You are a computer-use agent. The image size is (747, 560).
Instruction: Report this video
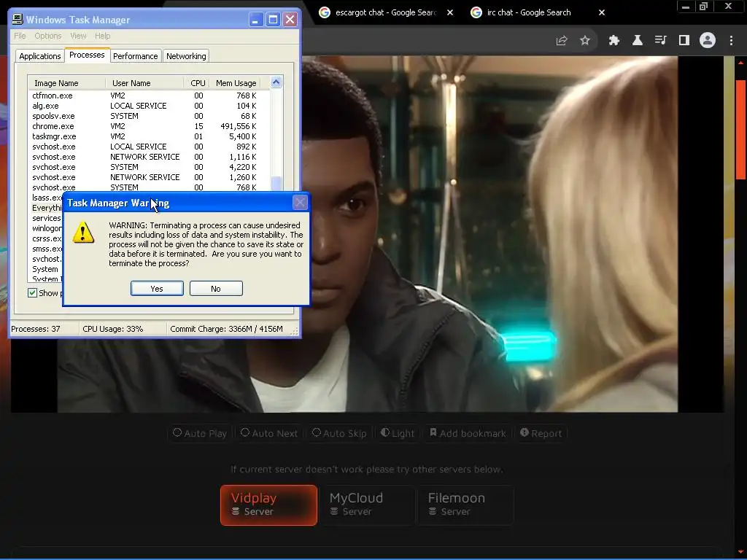[541, 433]
